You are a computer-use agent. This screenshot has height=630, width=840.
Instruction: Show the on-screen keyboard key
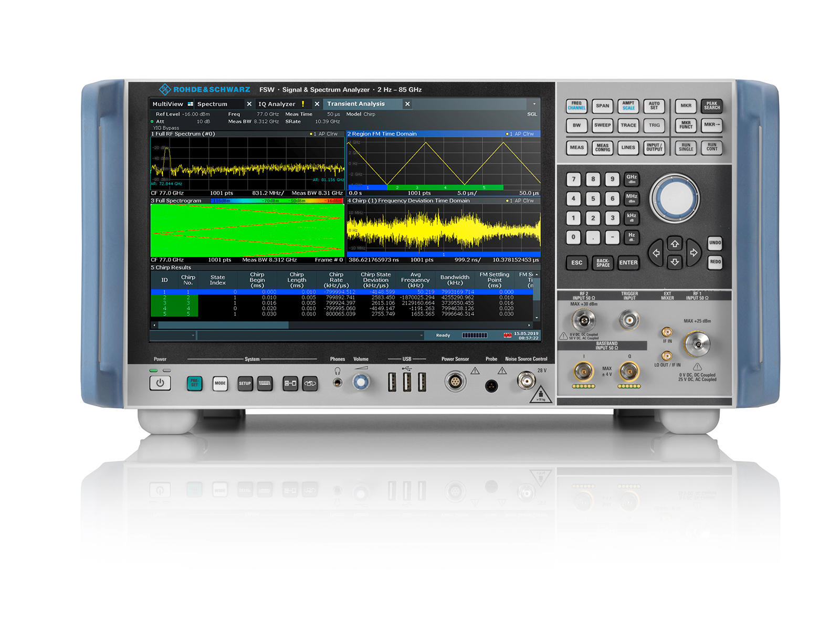265,383
